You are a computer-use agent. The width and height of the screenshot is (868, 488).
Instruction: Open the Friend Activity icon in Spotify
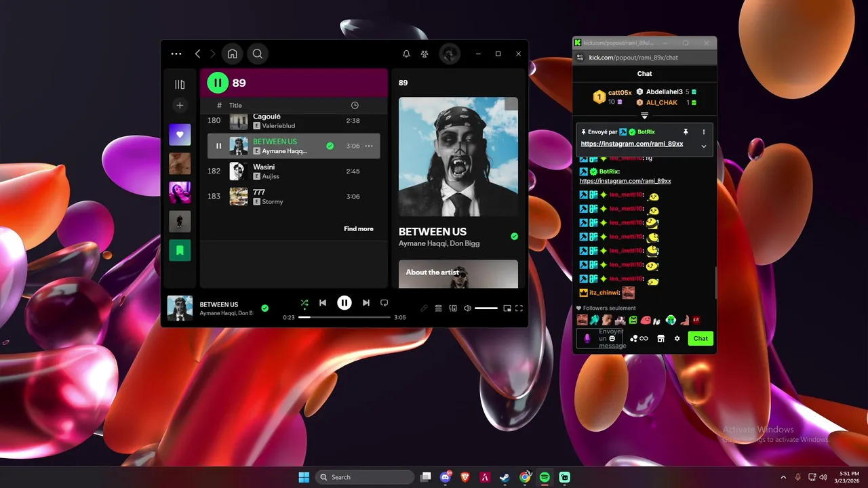425,54
